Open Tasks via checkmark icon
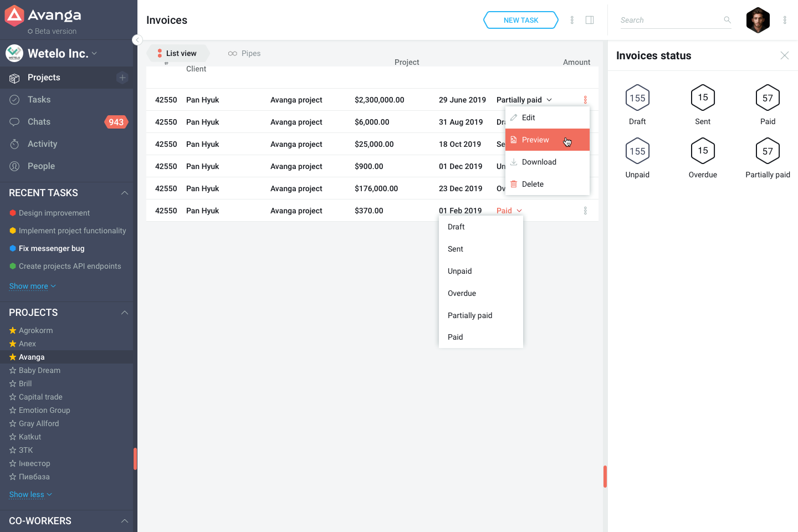The image size is (798, 532). pos(14,100)
